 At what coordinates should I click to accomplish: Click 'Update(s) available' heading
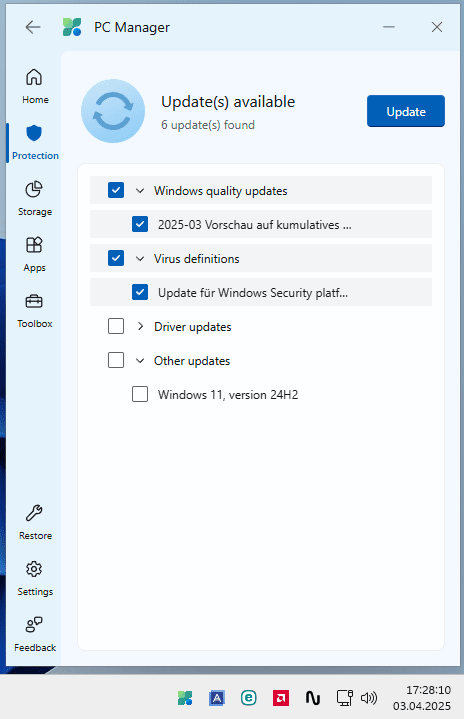tap(228, 102)
